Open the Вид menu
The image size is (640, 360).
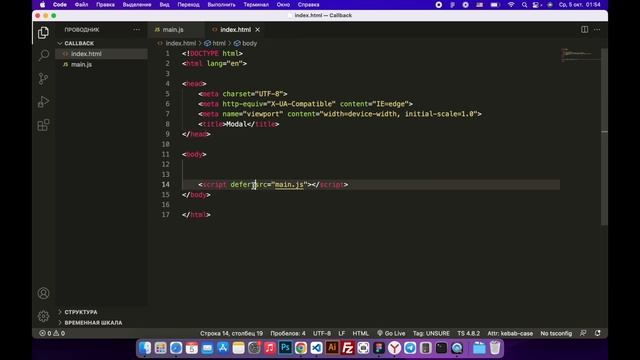click(164, 5)
